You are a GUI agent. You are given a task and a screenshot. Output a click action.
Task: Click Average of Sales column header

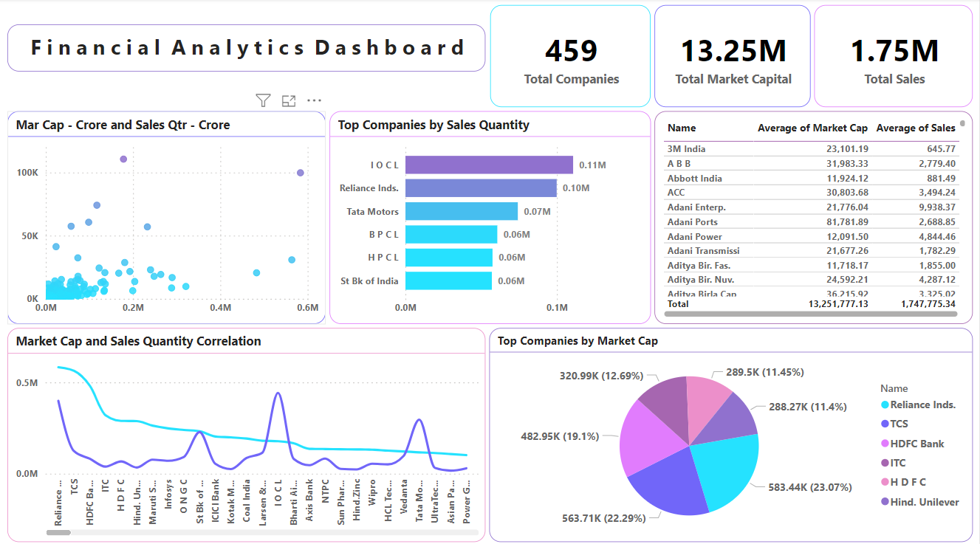coord(915,128)
